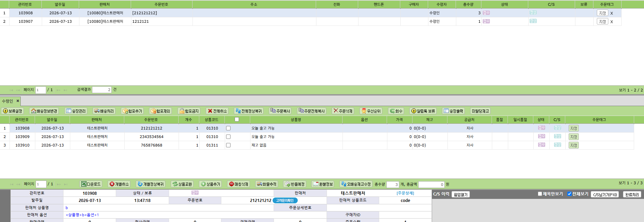644x222 pixels.
Task: Click 주문삭제 order delete button
Action: 343,111
